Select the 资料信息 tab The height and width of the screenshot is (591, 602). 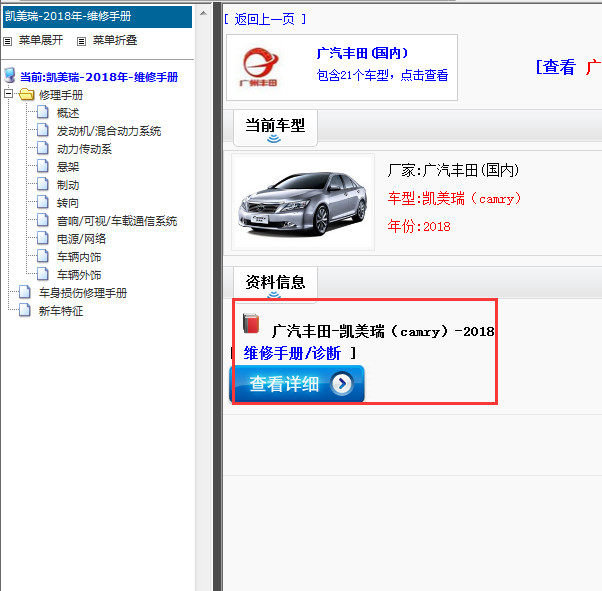pos(275,283)
